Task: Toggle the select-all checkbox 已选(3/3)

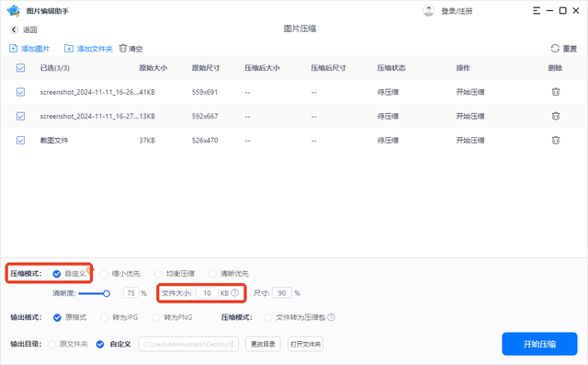Action: (x=20, y=68)
